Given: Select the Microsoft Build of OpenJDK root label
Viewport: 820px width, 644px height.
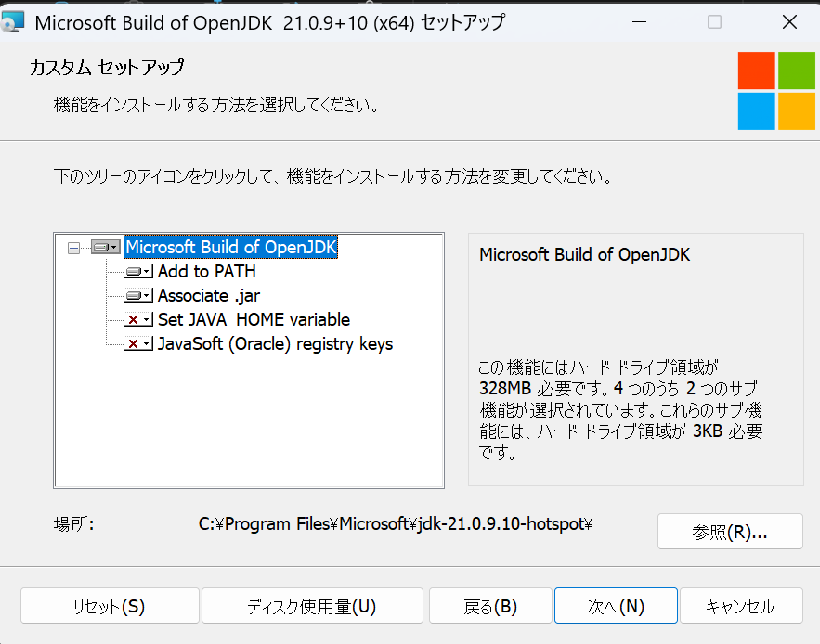Looking at the screenshot, I should [231, 248].
